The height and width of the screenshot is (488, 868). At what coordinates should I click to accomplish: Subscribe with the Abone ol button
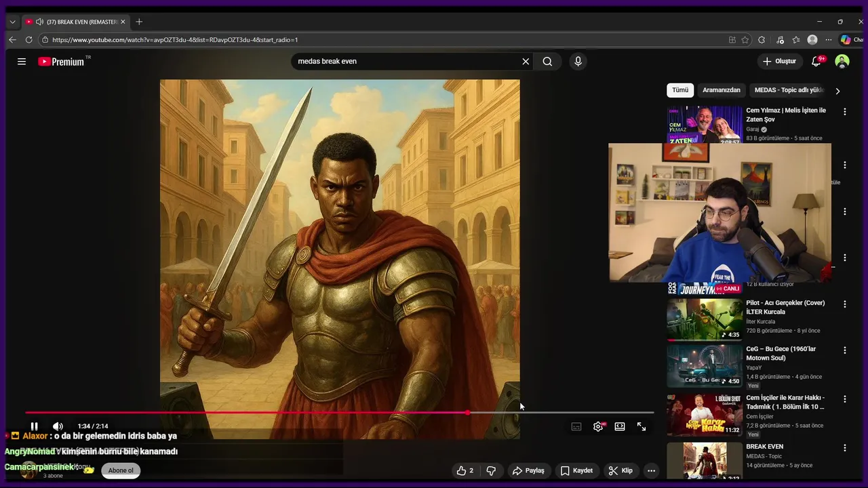[121, 470]
